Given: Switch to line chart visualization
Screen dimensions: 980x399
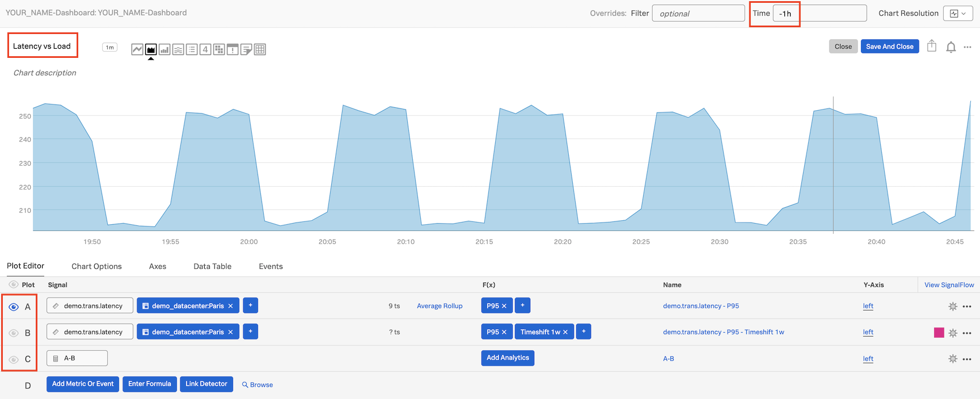Looking at the screenshot, I should (x=137, y=49).
